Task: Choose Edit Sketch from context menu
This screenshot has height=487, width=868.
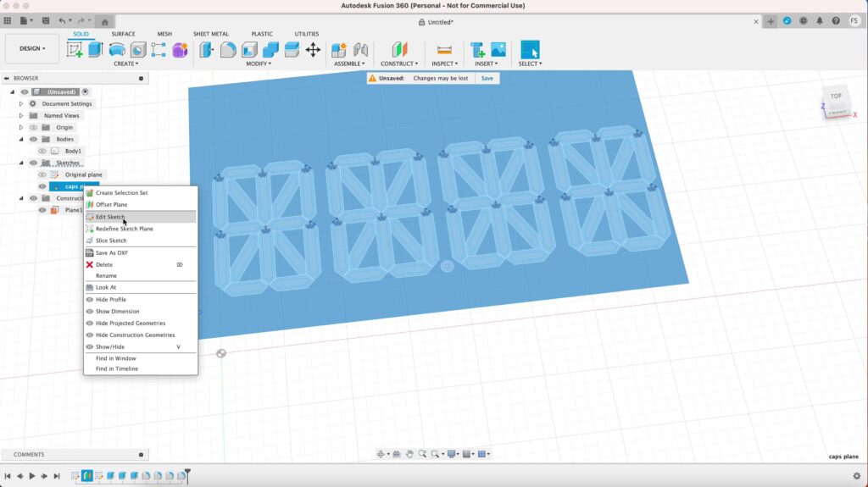Action: click(110, 217)
